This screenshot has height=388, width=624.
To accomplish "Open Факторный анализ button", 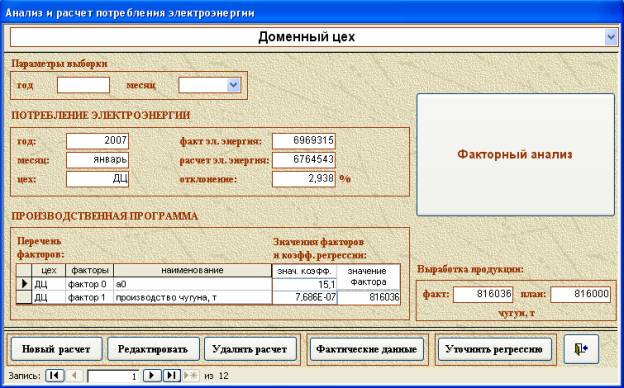I will tap(515, 154).
